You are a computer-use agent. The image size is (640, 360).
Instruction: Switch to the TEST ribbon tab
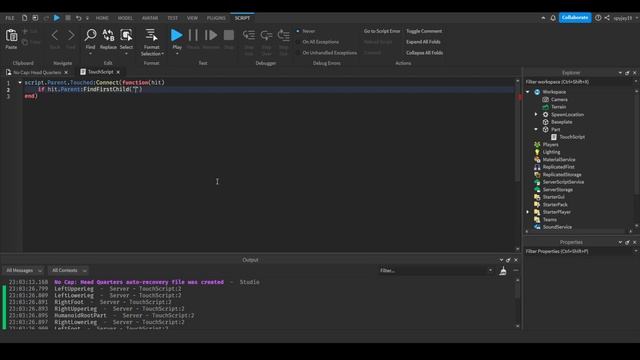click(x=173, y=18)
